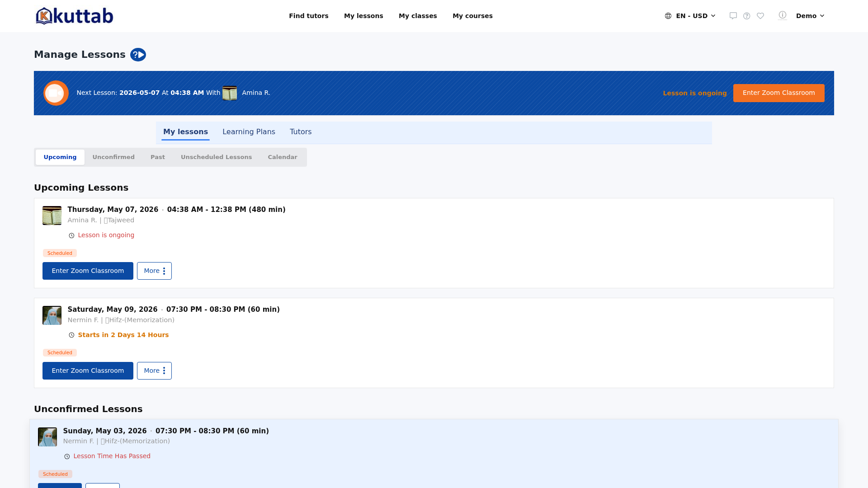The height and width of the screenshot is (488, 868).
Task: Switch to Calendar view tab
Action: [x=283, y=157]
